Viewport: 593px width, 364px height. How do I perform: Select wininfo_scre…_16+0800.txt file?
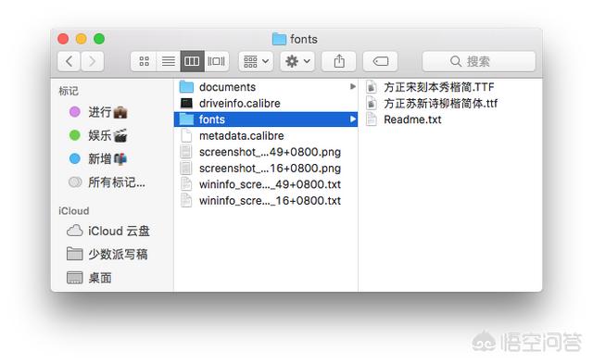(x=266, y=201)
